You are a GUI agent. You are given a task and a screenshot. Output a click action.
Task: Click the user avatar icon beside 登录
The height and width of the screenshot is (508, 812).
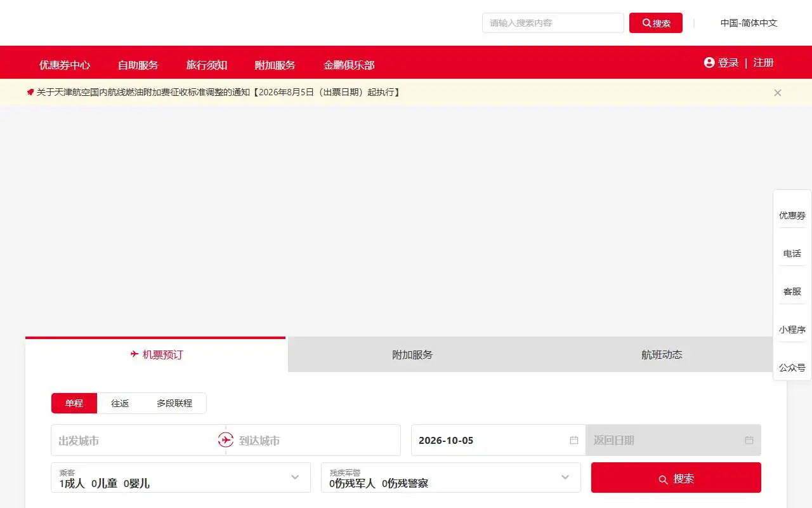point(709,62)
